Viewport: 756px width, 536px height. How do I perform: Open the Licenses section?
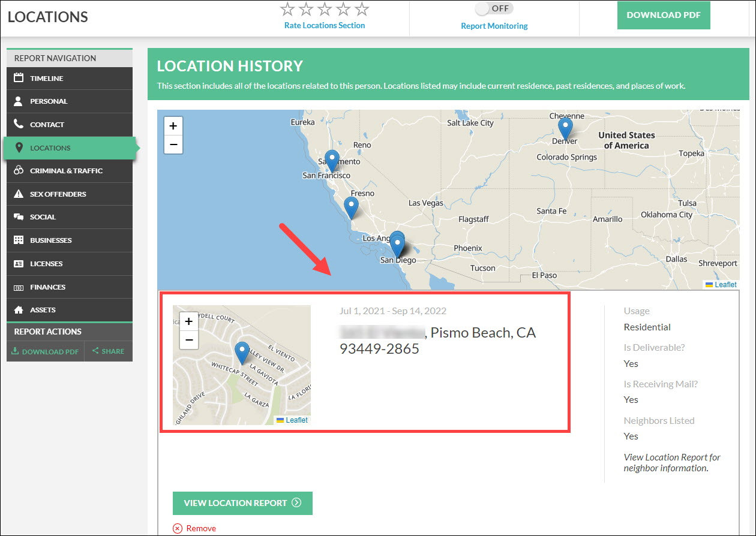[x=70, y=264]
